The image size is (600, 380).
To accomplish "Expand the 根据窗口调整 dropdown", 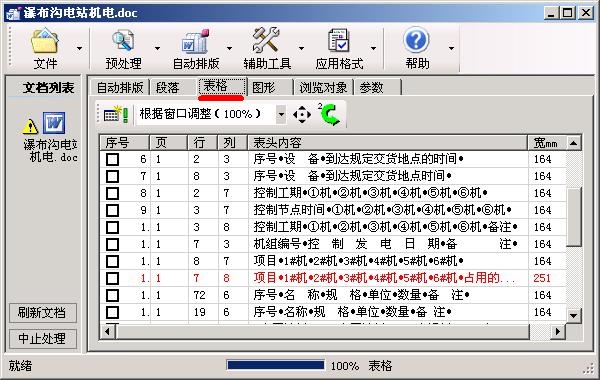I will pos(281,114).
